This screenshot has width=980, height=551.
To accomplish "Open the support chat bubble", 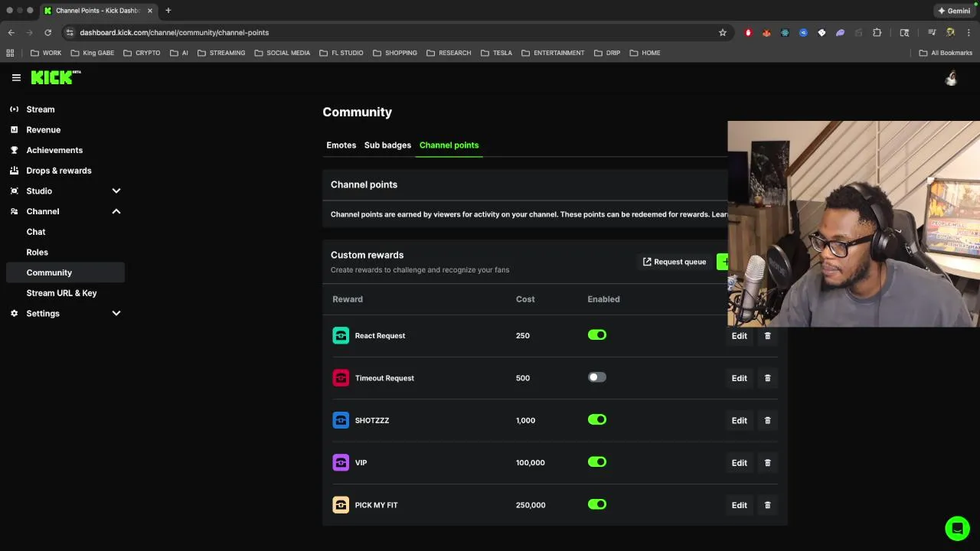I will [957, 528].
